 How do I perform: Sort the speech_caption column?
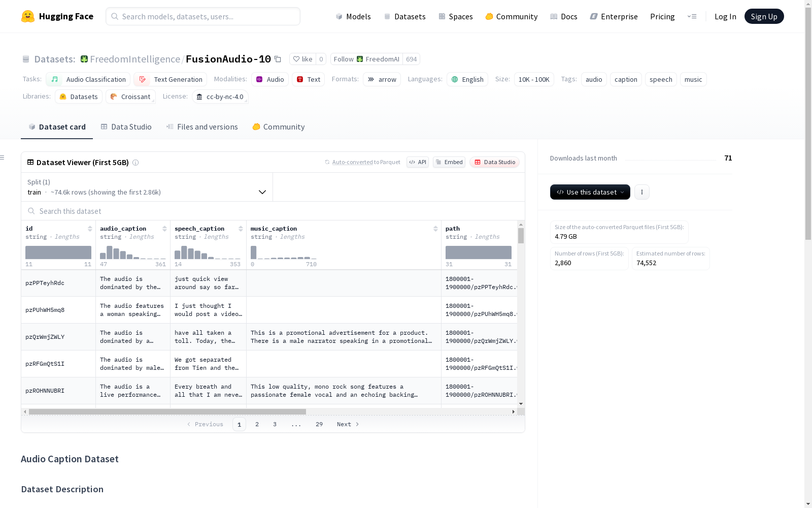(241, 229)
